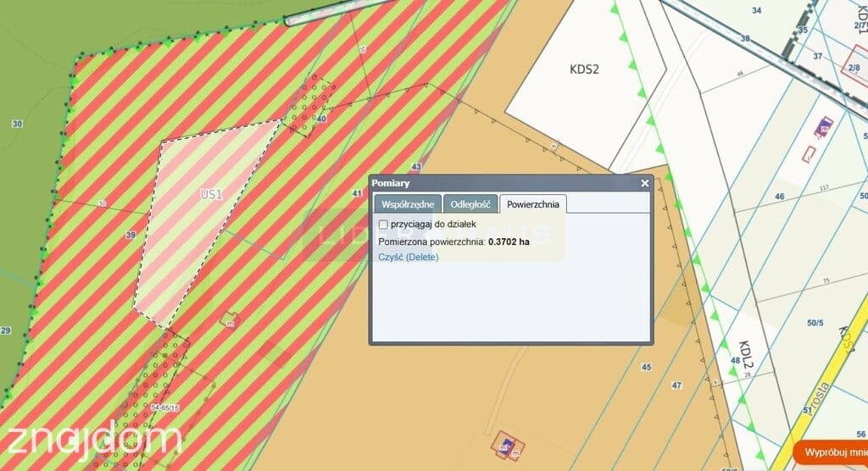Select parcel number 47 on map
This screenshot has width=868, height=471.
[x=676, y=385]
